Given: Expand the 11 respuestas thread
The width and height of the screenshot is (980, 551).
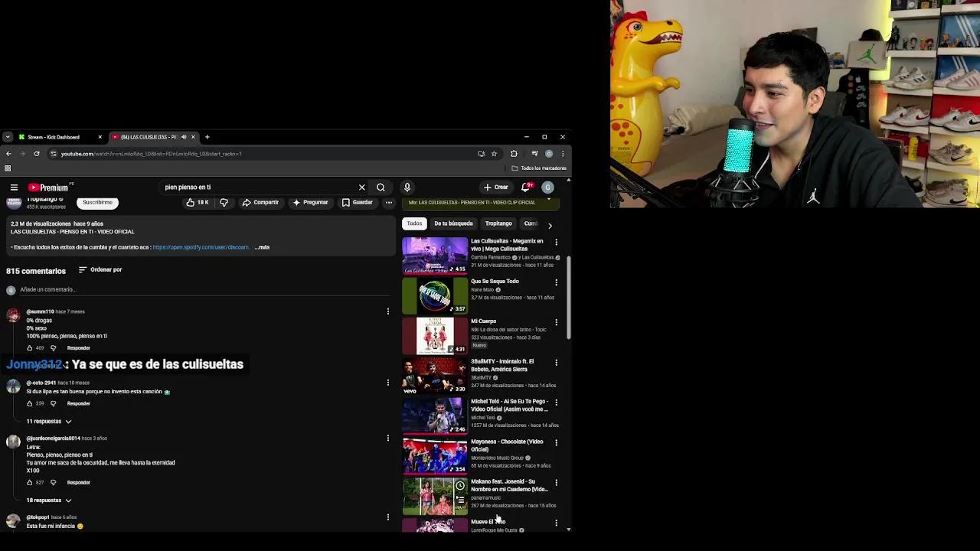Looking at the screenshot, I should click(49, 422).
